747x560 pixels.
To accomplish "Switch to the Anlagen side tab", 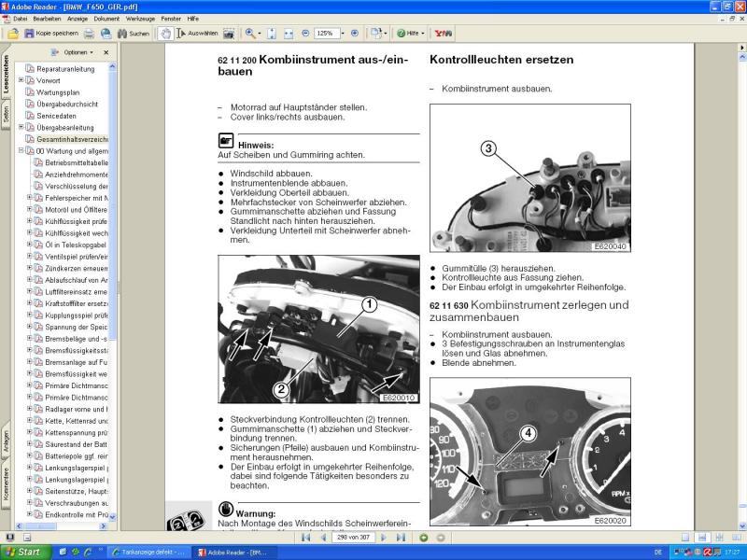I will [x=6, y=441].
